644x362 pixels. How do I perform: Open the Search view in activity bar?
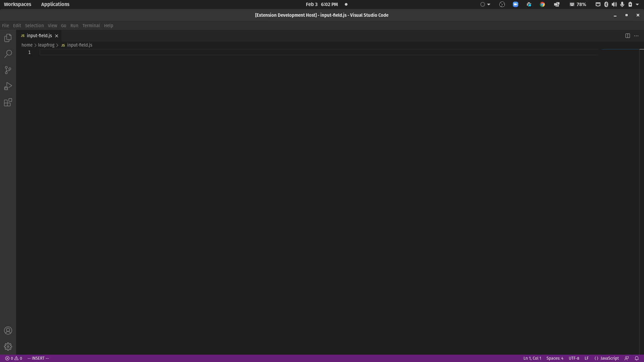(x=8, y=54)
